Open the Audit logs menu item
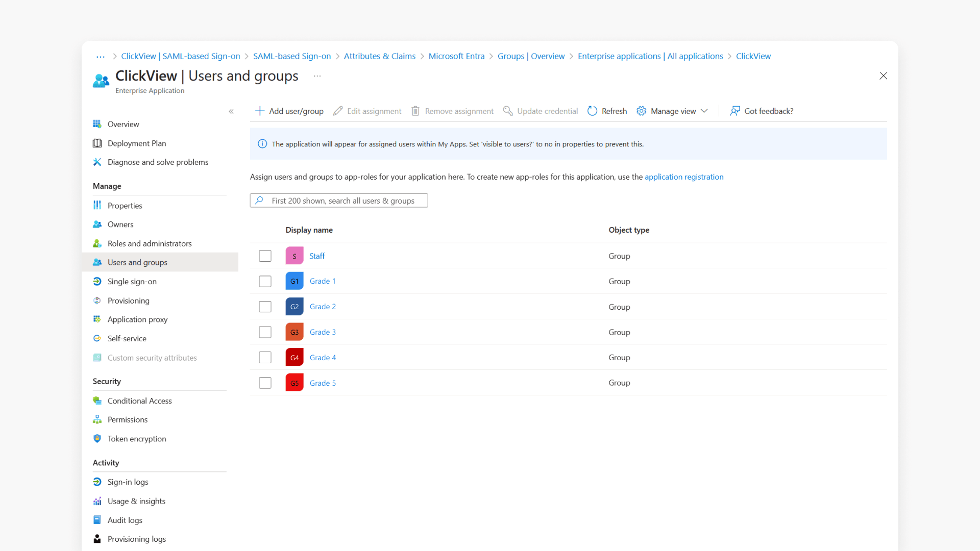 pos(125,520)
